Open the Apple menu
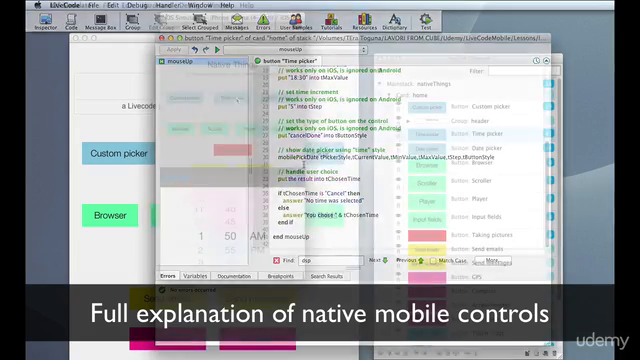 click(x=38, y=5)
